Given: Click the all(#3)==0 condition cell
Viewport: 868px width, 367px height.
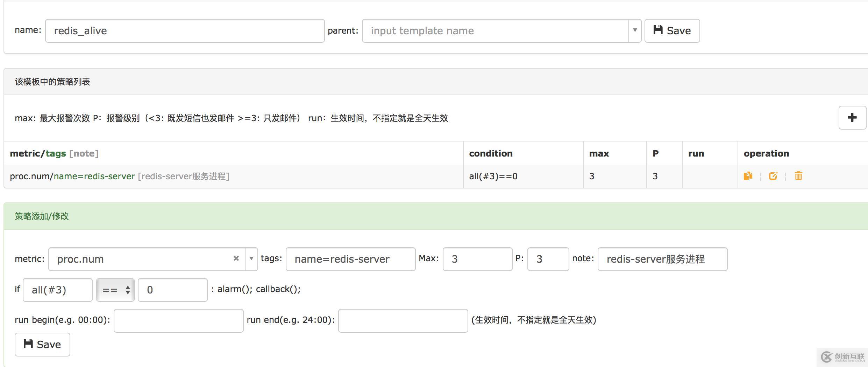Looking at the screenshot, I should tap(524, 176).
